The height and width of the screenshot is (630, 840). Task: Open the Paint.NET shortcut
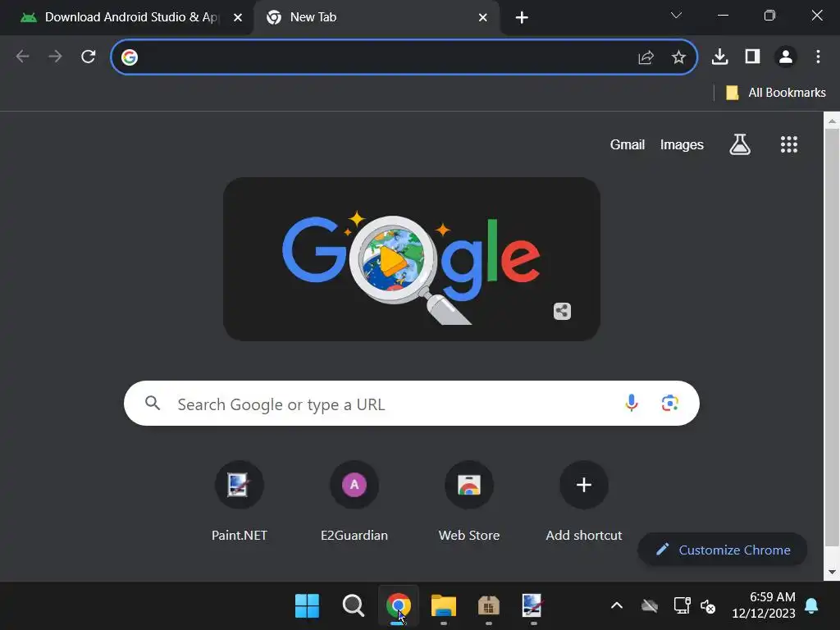point(239,501)
